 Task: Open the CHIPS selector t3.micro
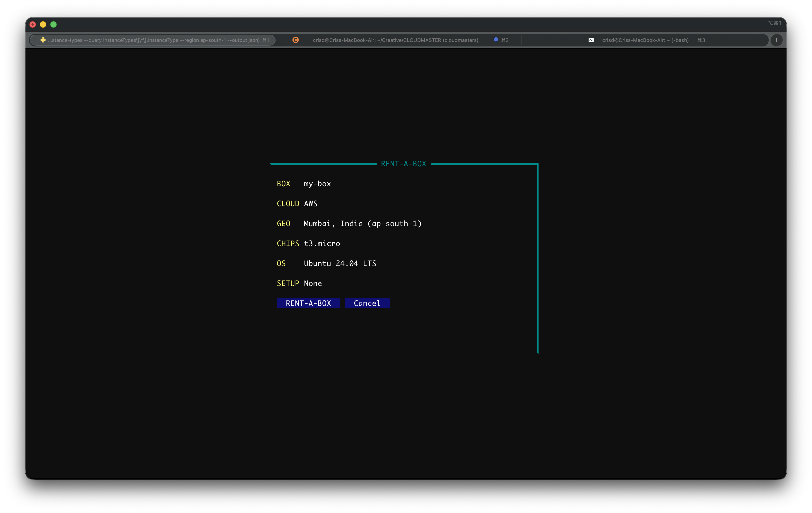[322, 244]
